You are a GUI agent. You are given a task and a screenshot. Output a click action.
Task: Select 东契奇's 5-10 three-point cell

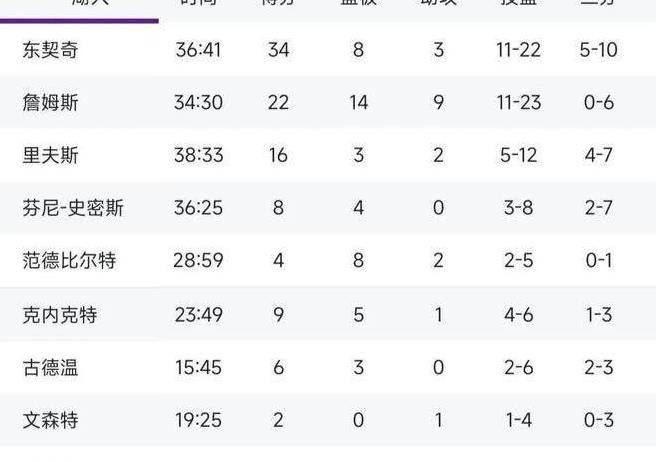598,49
